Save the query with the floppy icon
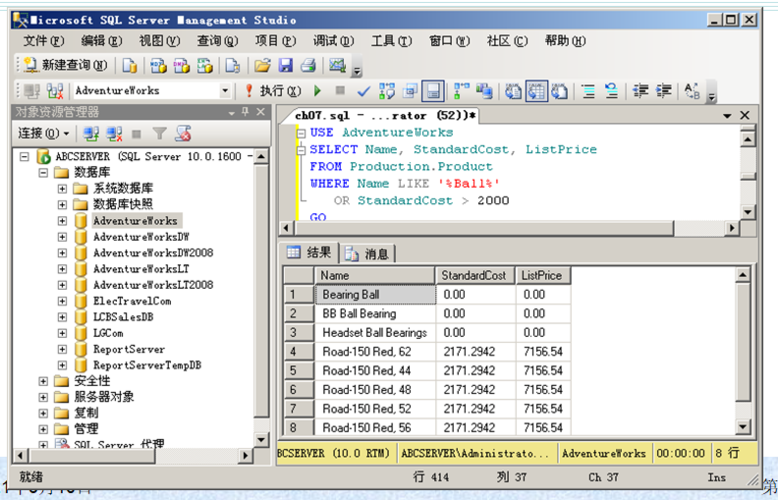Viewport: 778px width, 500px height. point(286,65)
